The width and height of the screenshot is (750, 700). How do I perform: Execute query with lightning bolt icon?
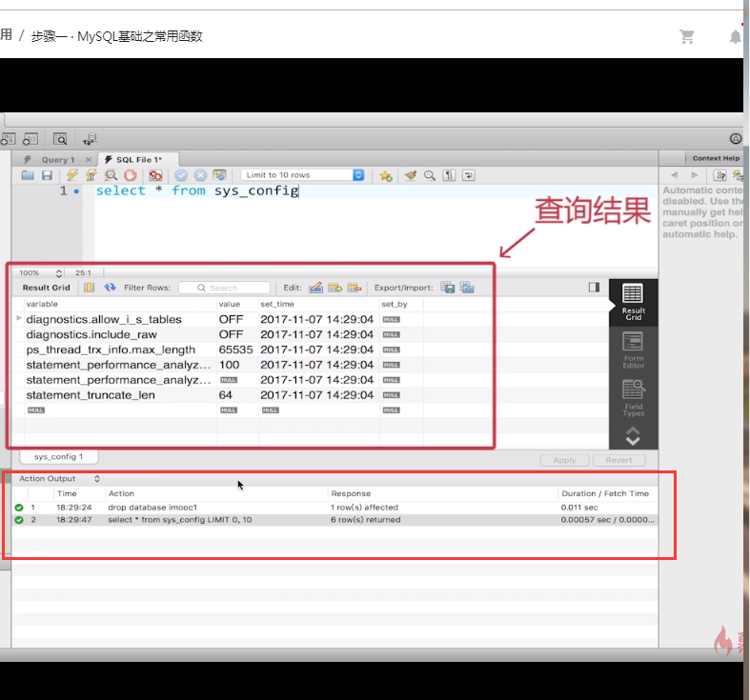[x=72, y=175]
